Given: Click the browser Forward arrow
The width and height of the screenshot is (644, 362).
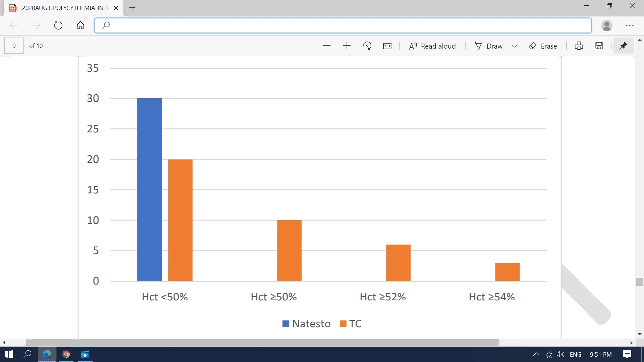Looking at the screenshot, I should [x=36, y=25].
